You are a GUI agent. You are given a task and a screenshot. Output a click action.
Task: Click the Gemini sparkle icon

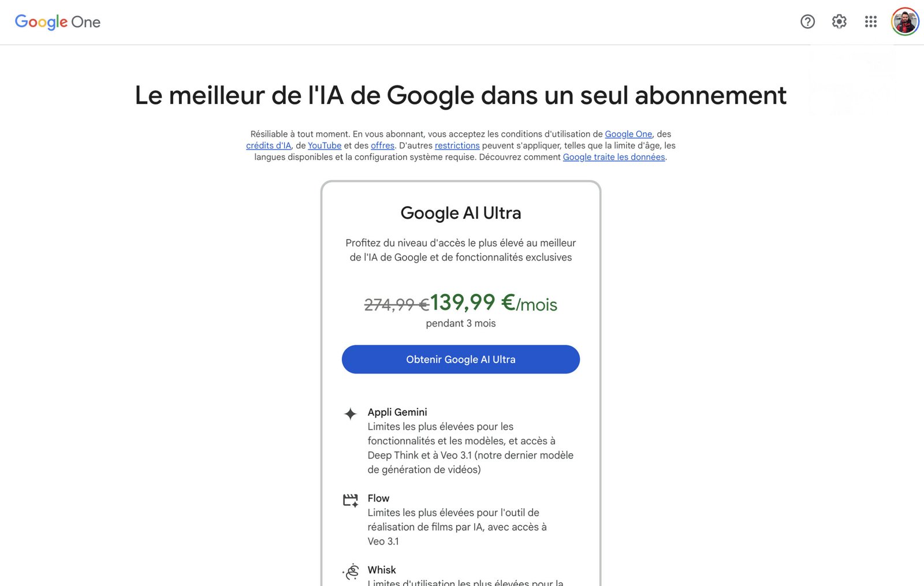(x=350, y=413)
